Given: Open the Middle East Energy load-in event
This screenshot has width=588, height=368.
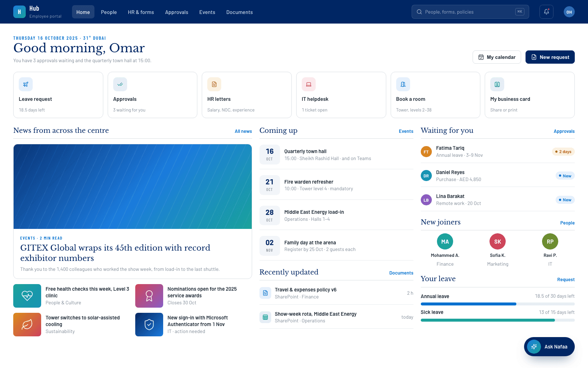Looking at the screenshot, I should click(x=336, y=216).
